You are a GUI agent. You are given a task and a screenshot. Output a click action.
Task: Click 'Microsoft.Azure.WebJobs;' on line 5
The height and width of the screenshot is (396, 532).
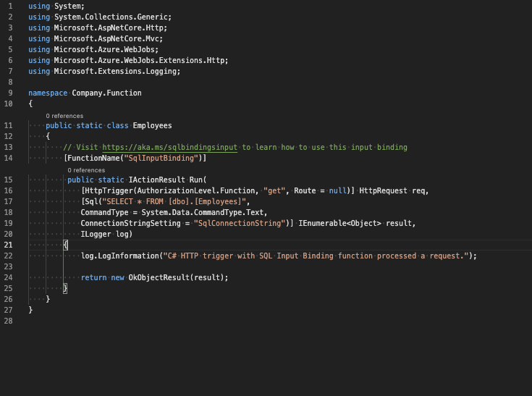coord(106,49)
